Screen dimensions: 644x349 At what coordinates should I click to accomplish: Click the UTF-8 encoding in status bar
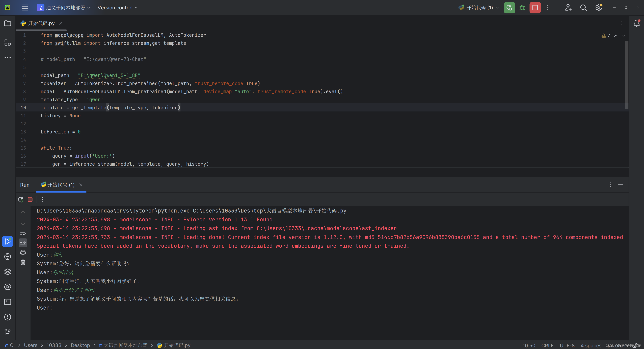(567, 345)
